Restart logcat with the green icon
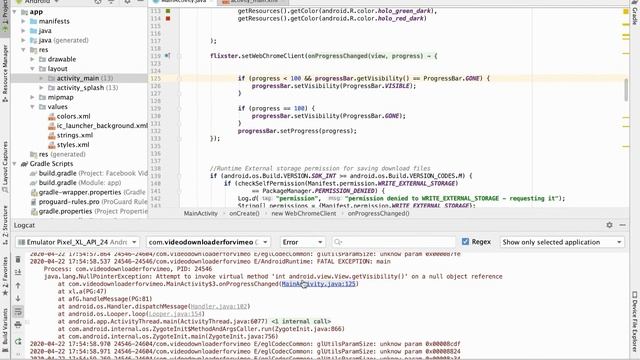640x360 pixels. [x=18, y=341]
